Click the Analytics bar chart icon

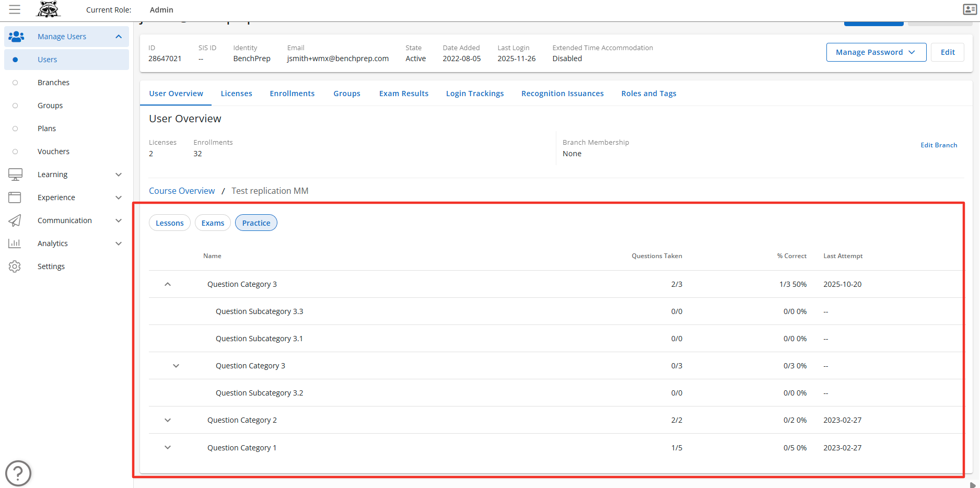[x=15, y=243]
